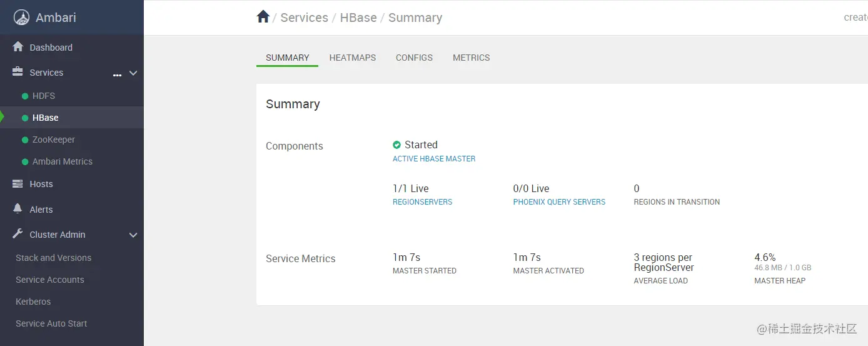
Task: Click the 4.6% master heap value
Action: click(x=765, y=257)
